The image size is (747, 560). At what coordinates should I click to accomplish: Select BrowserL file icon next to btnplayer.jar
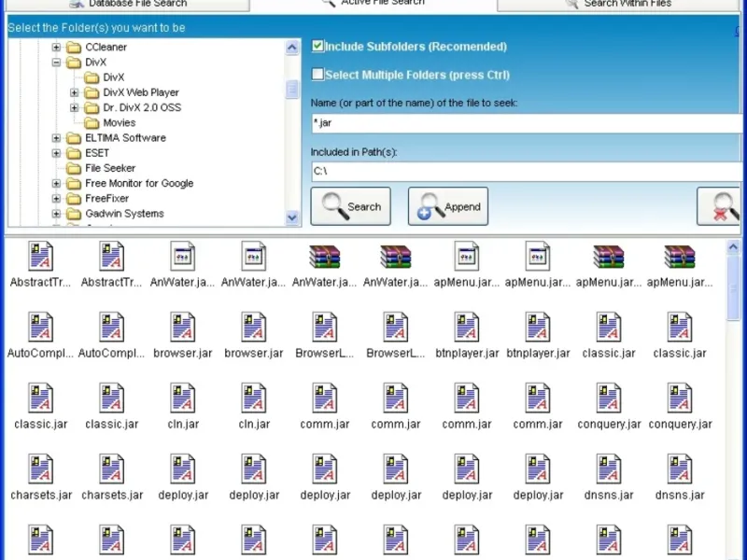[395, 328]
